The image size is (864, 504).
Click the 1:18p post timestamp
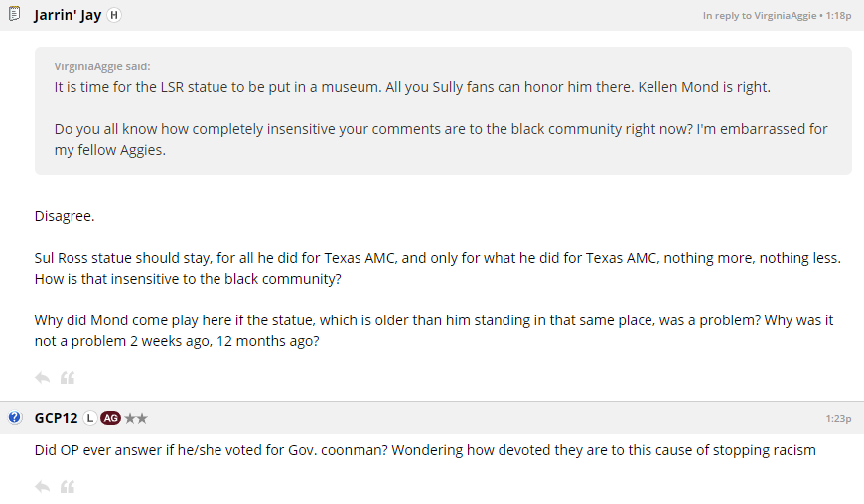[836, 16]
